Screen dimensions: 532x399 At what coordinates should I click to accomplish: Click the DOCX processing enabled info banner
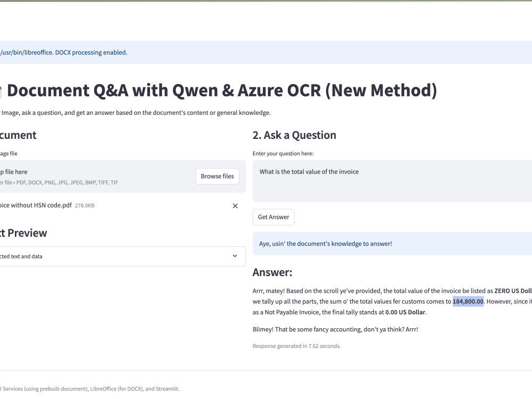[266, 53]
